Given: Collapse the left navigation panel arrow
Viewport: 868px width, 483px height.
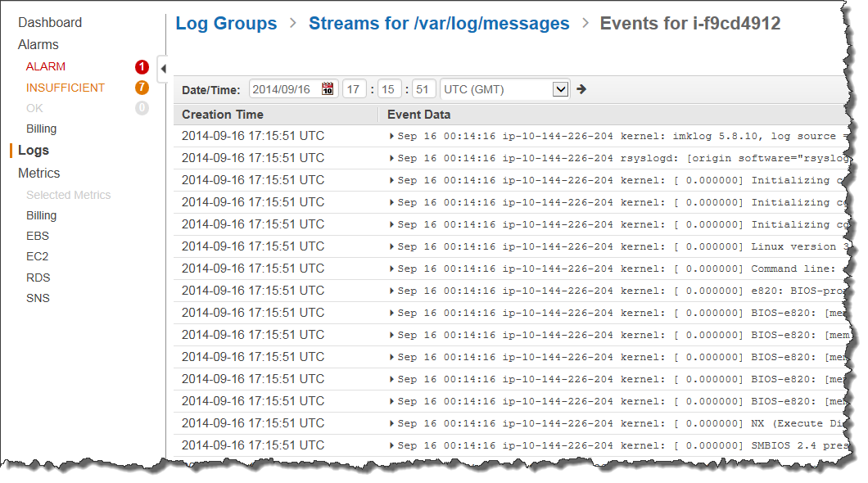Looking at the screenshot, I should [163, 69].
